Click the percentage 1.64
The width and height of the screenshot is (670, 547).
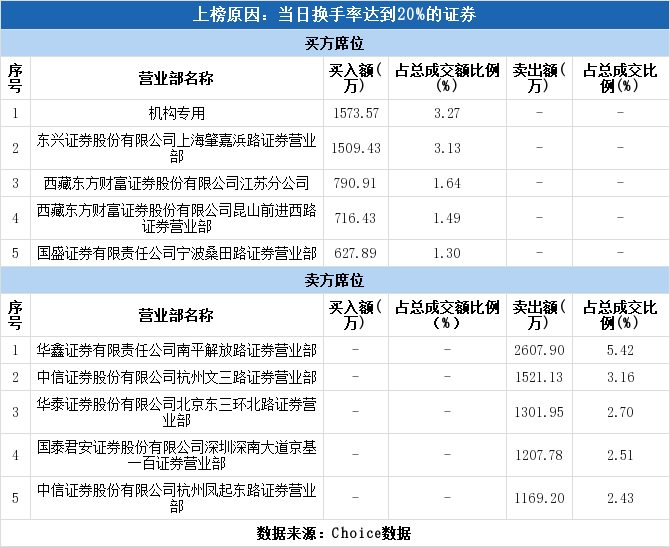coord(447,183)
